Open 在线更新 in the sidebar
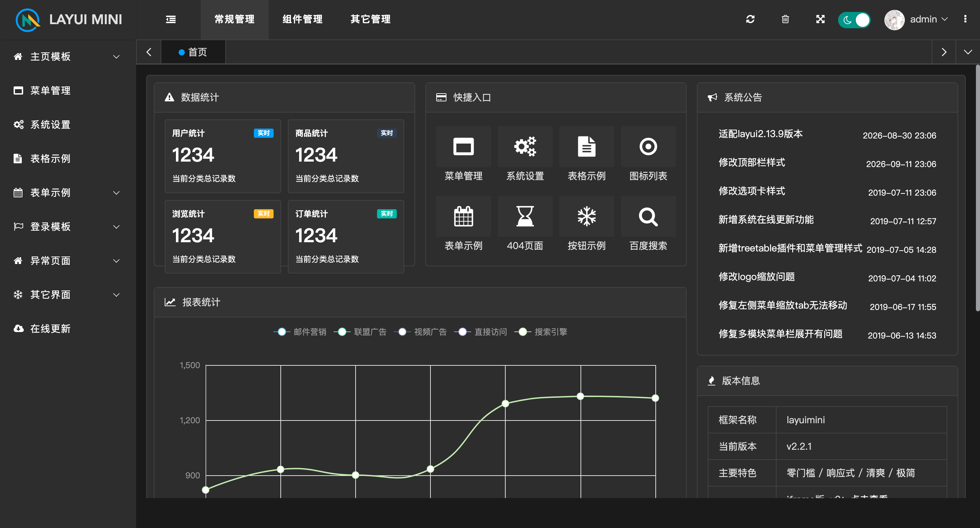The image size is (980, 528). point(68,329)
